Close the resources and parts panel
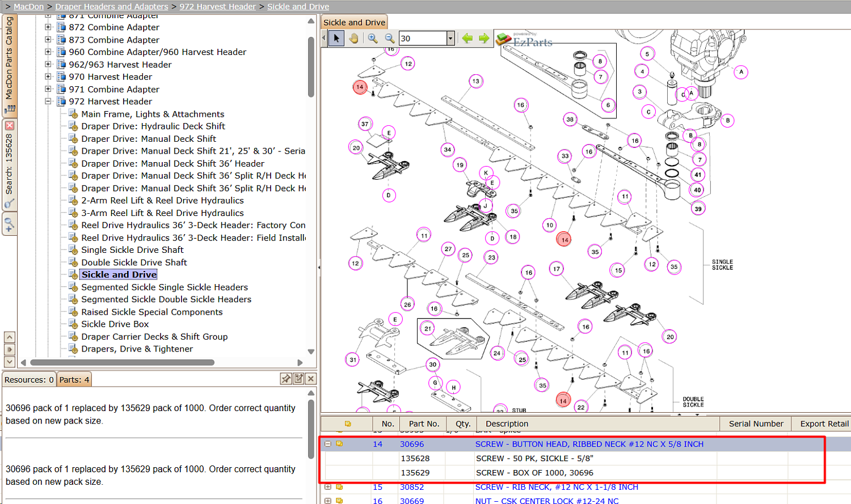 tap(311, 379)
